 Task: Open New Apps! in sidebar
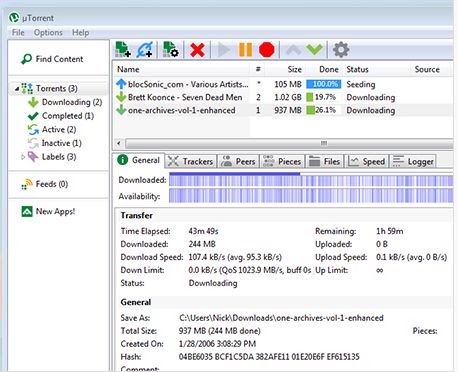click(55, 211)
